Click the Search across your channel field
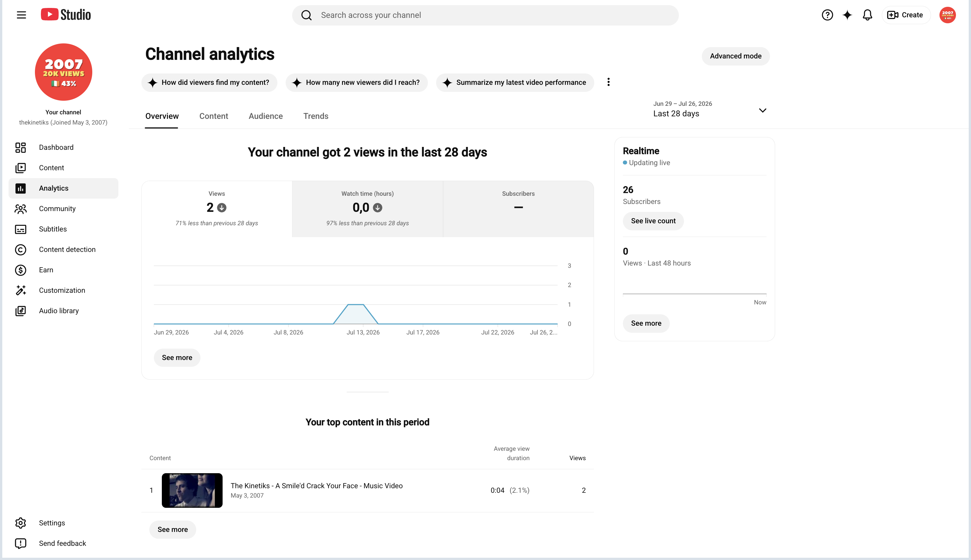 point(485,15)
